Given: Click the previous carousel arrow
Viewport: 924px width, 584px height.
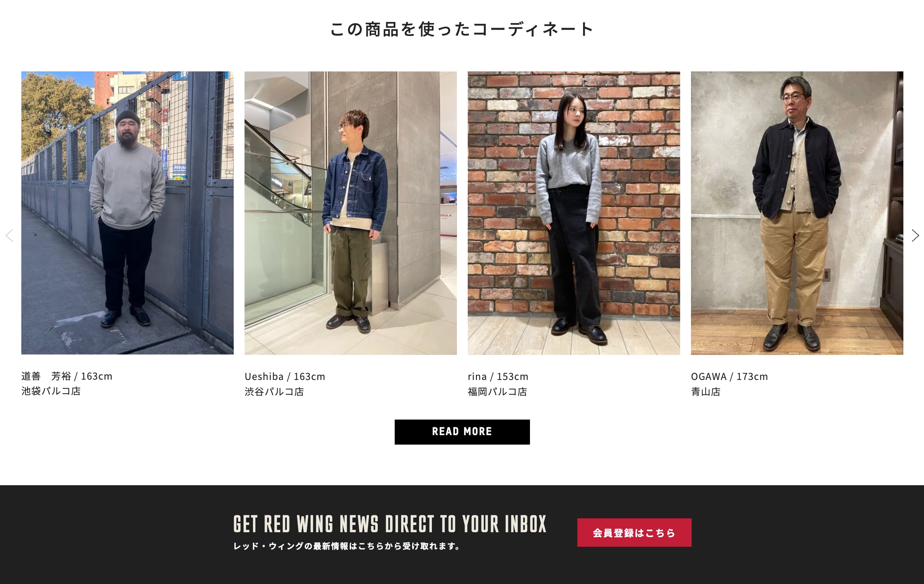Looking at the screenshot, I should tap(9, 235).
